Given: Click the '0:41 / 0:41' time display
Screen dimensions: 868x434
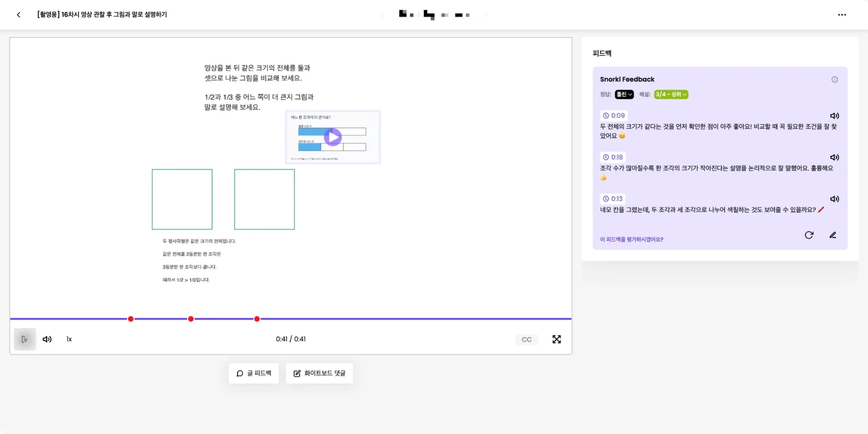Looking at the screenshot, I should click(x=291, y=339).
